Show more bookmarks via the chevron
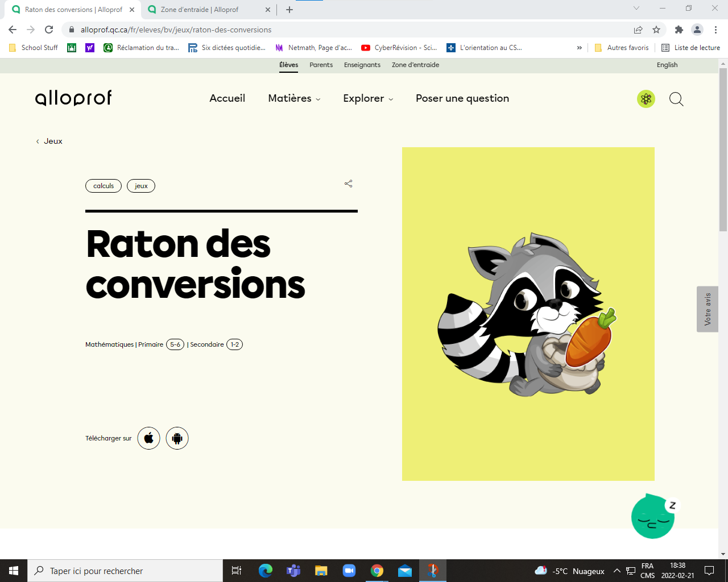Screen dimensions: 728x582 tap(579, 48)
